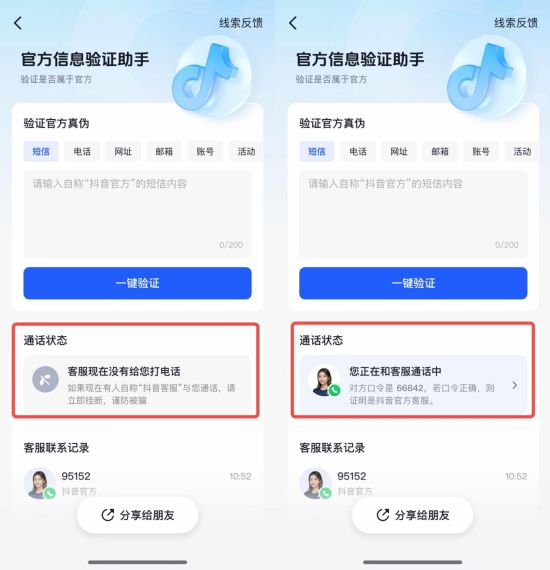
Task: Open 线索反馈 link on right screen
Action: (x=516, y=23)
